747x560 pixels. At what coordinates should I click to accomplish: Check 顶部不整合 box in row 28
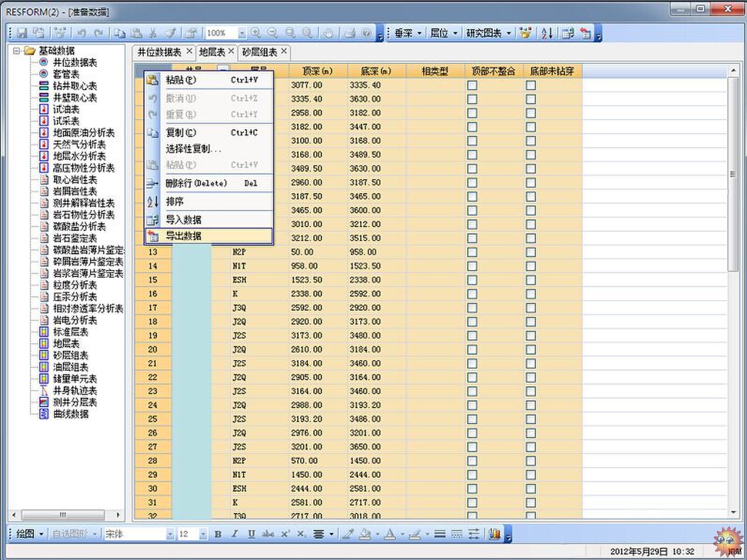[x=472, y=461]
